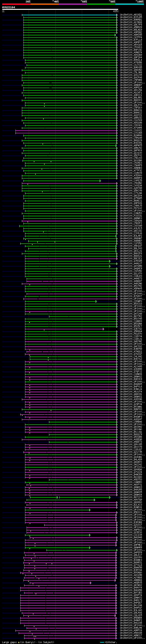Click UniRef100_A8PWY5 label
The image size is (146, 644).
(x=131, y=146)
